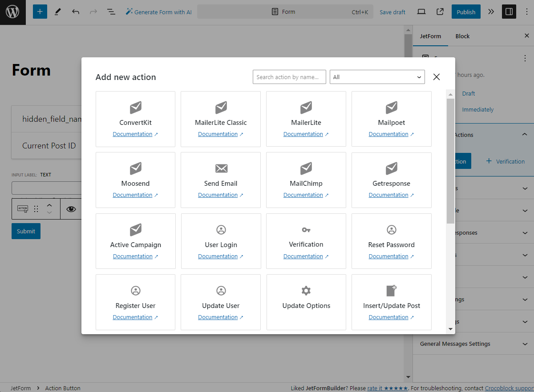Switch to the Block tab
Screen dimensions: 534x392
coord(462,36)
